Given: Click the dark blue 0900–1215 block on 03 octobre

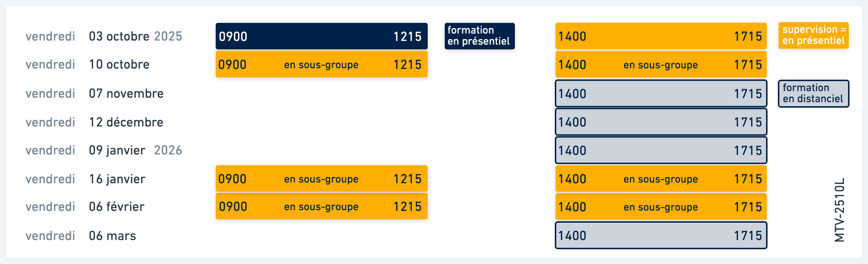Looking at the screenshot, I should pos(321,36).
